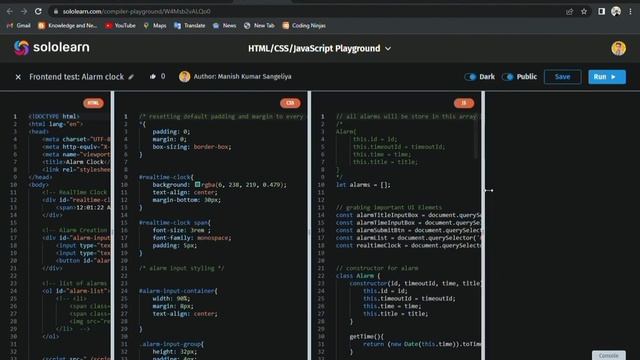This screenshot has height=360, width=640.
Task: Select the JS editor badge
Action: pos(464,103)
